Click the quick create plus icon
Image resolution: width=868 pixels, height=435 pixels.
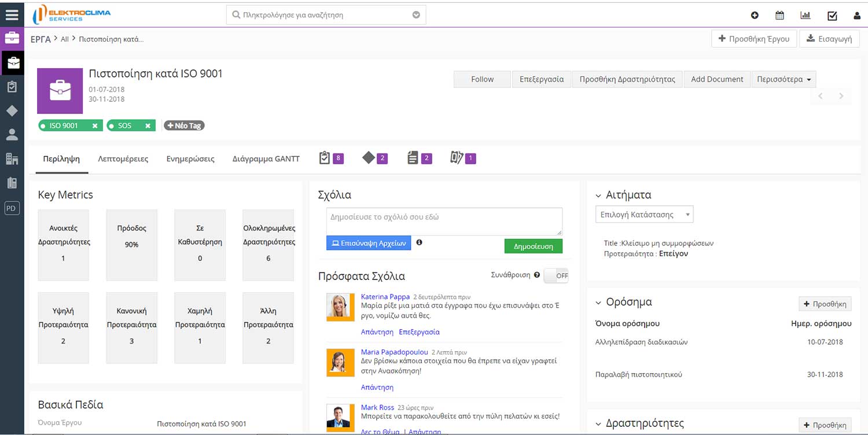point(755,16)
